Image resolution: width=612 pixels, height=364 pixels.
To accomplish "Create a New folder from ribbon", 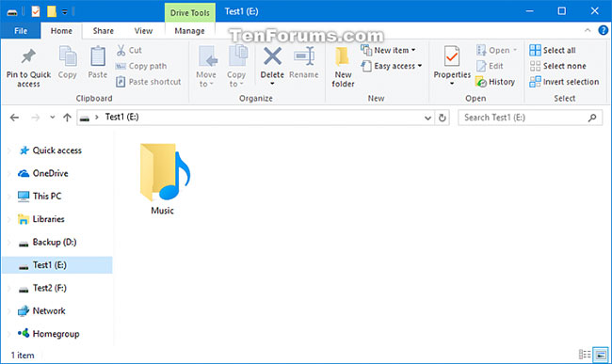I will [343, 67].
